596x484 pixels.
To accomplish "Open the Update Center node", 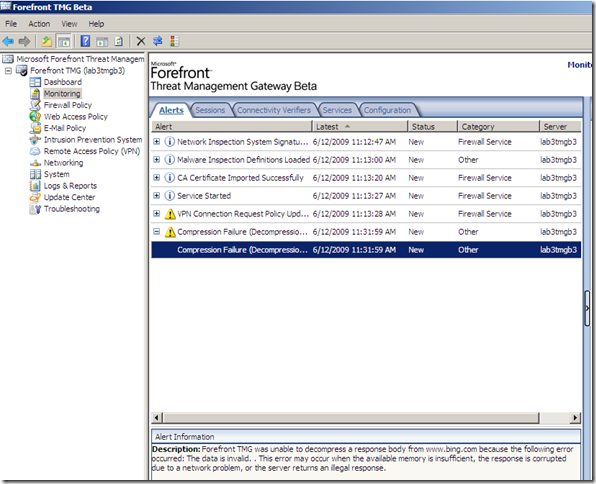I will [x=70, y=197].
